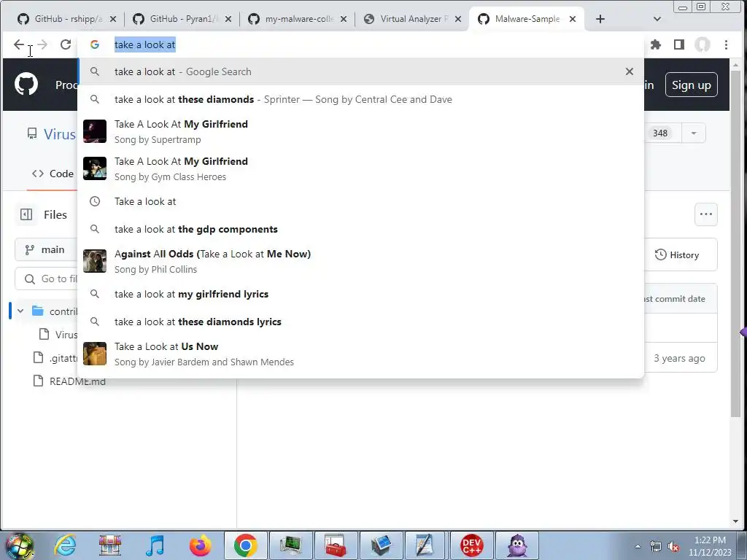Open the Chrome profile avatar
Screen dimensions: 747x560
click(x=703, y=44)
